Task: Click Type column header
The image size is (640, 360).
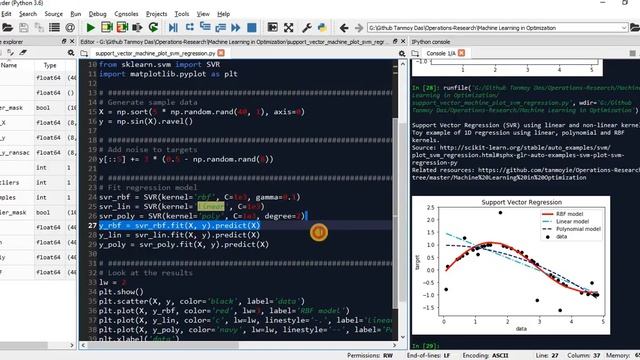Action: [50, 65]
